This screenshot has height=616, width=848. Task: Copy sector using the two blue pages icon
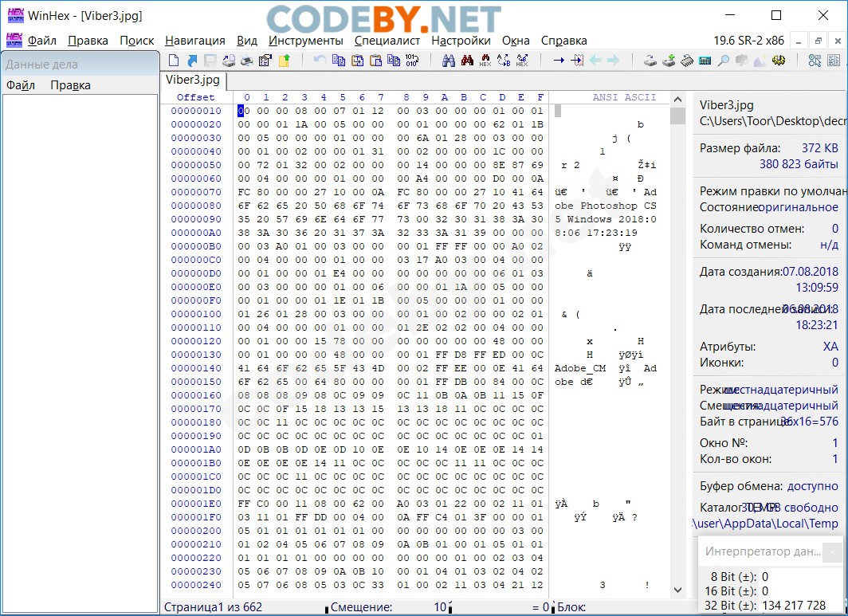(339, 60)
